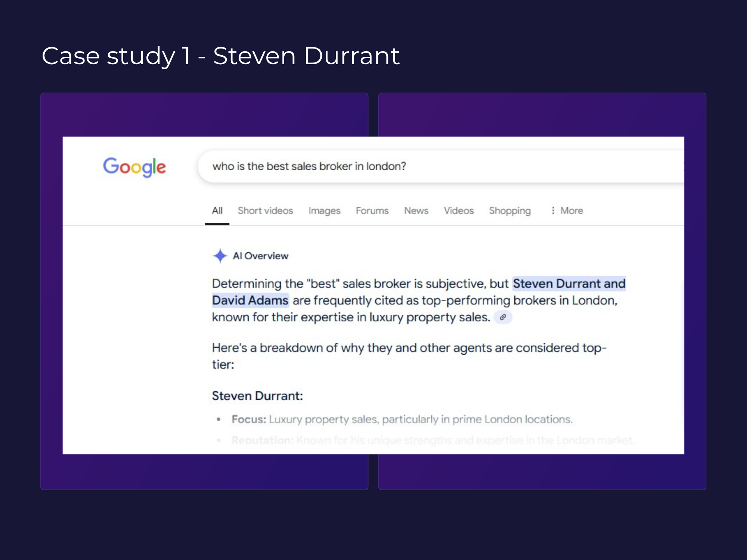Click the Google logo
Image resolution: width=747 pixels, height=560 pixels.
point(134,167)
